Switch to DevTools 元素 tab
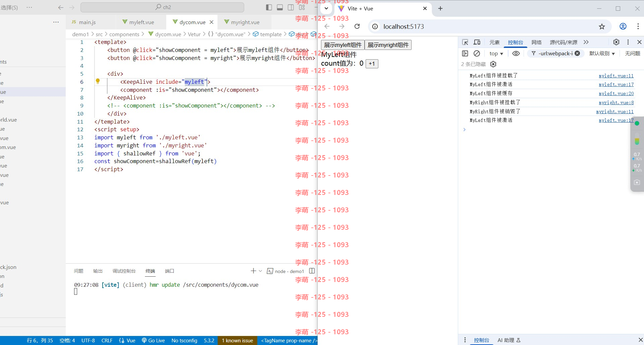The image size is (644, 345). 494,42
